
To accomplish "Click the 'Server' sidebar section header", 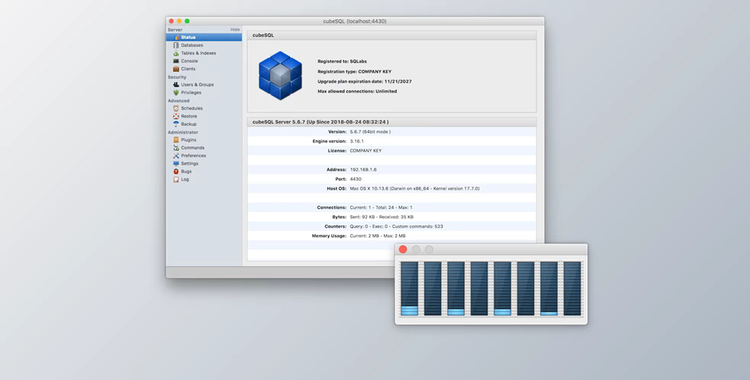I will (x=175, y=30).
